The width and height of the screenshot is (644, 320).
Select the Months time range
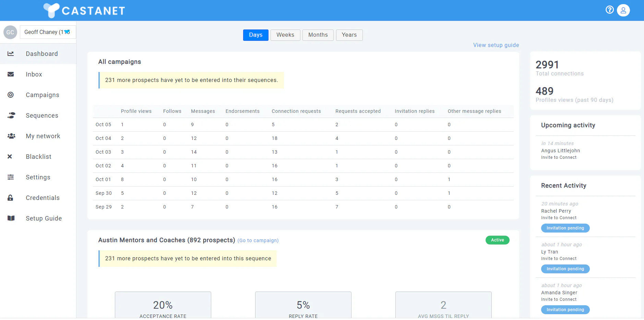318,35
